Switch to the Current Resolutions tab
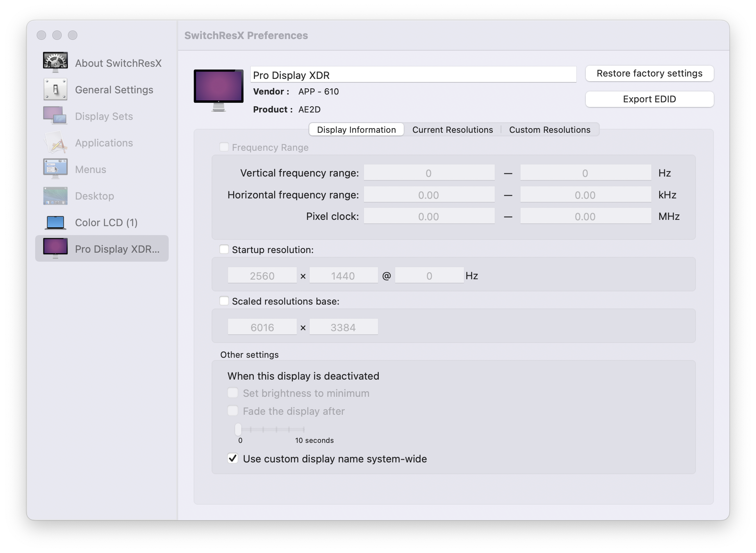Image resolution: width=756 pixels, height=553 pixels. point(452,130)
